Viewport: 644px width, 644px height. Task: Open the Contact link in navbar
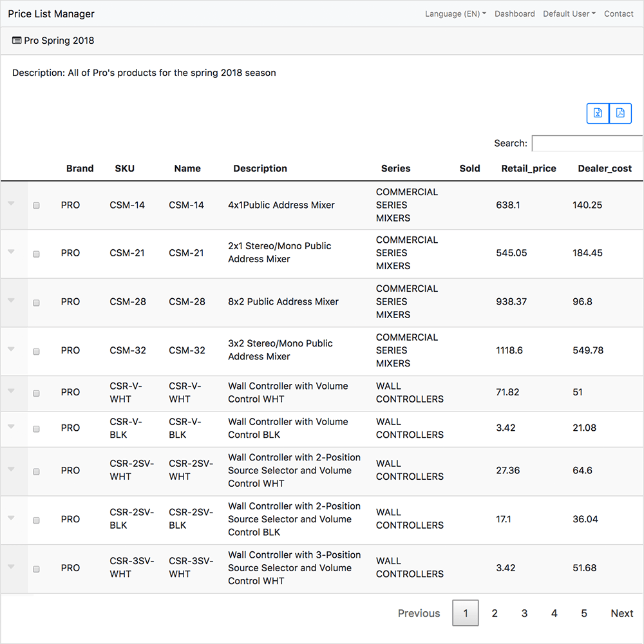pos(618,14)
